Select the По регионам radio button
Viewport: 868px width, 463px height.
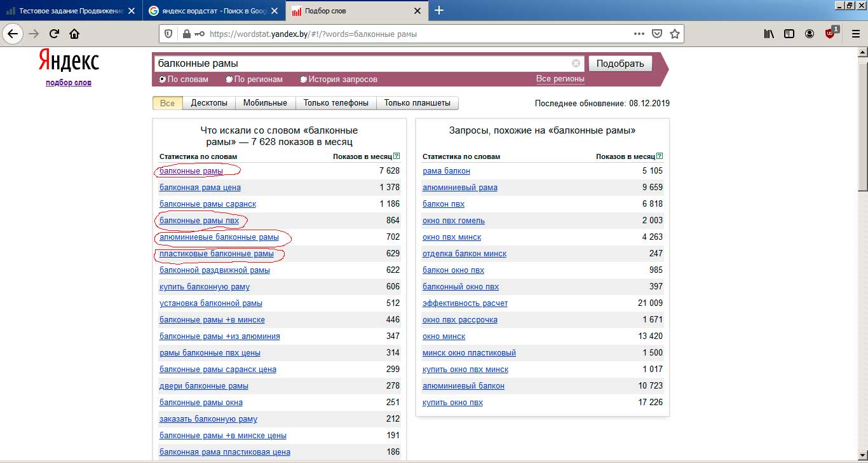(x=229, y=79)
